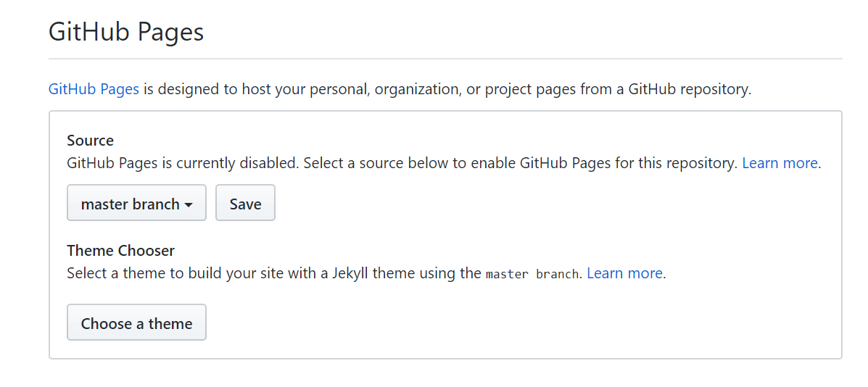868x387 pixels.
Task: Click the Choose a theme button
Action: pos(136,323)
